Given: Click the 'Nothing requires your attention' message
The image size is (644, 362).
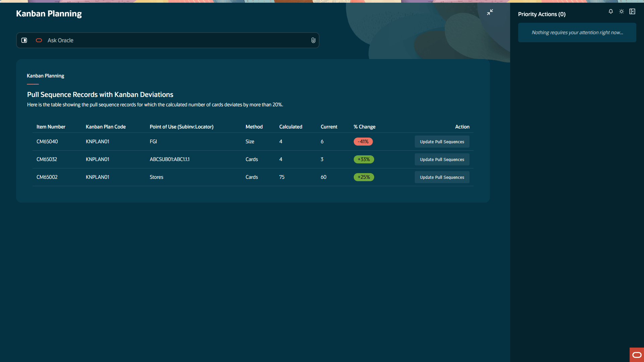Looking at the screenshot, I should coord(577,33).
